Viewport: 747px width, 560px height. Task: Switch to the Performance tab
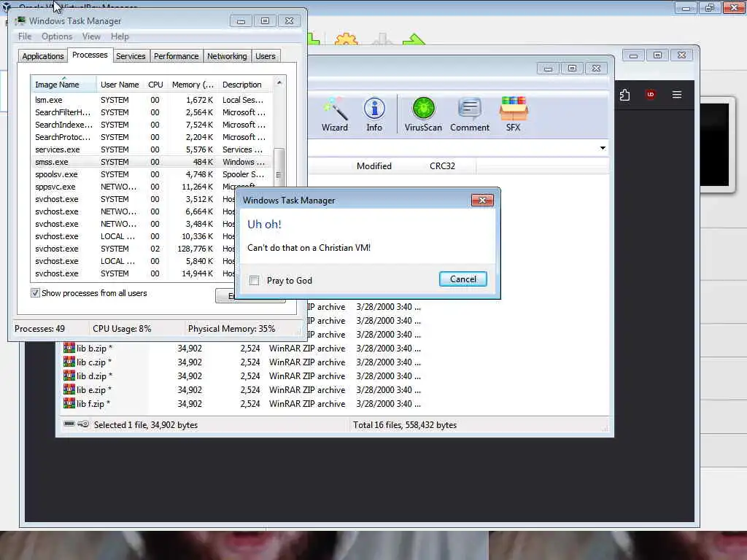click(176, 56)
